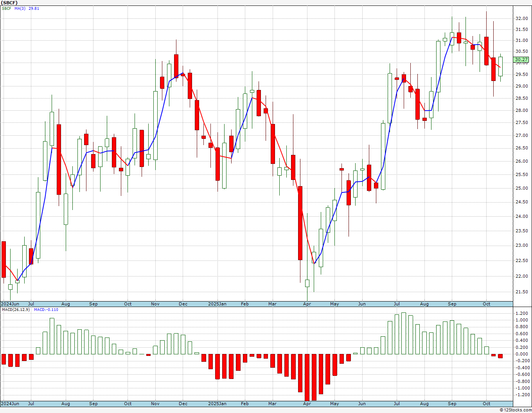Select the 32.00 price axis label
Viewport: 532px width, 413px height.
[521, 18]
